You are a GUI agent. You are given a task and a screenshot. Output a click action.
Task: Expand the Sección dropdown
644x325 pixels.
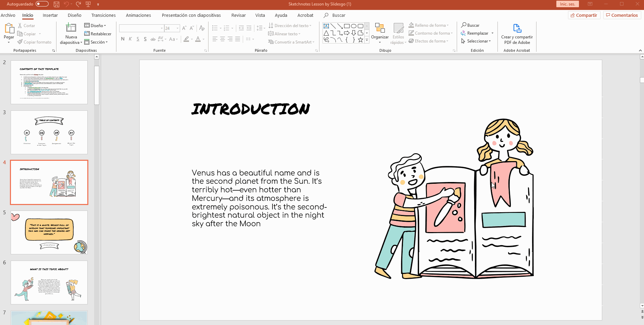tap(96, 42)
